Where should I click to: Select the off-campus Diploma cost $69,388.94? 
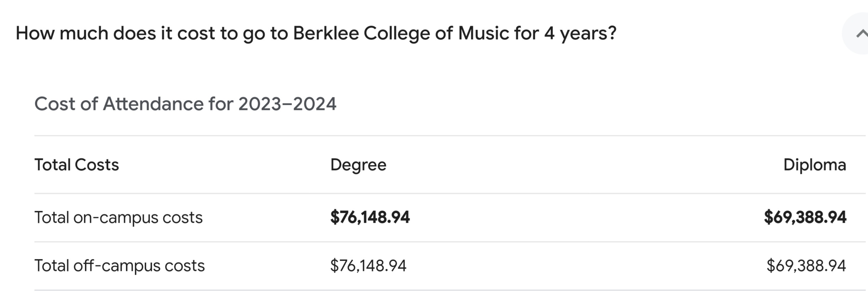(806, 266)
